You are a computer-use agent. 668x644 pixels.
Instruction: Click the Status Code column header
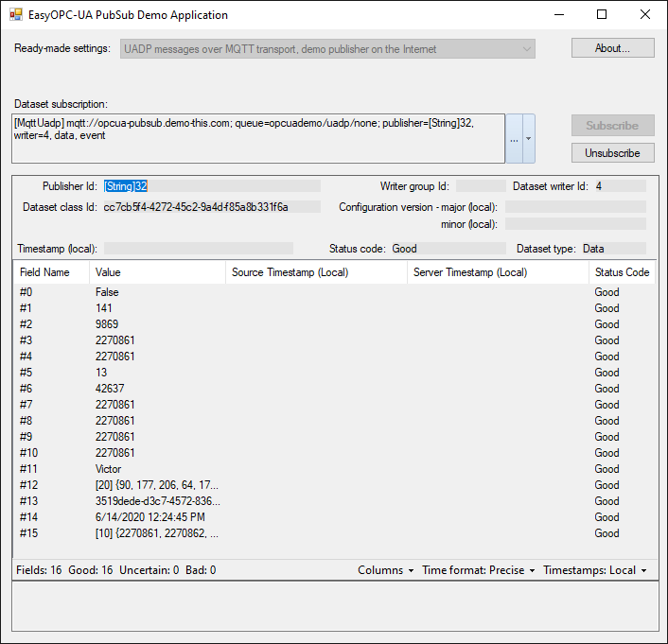[621, 272]
